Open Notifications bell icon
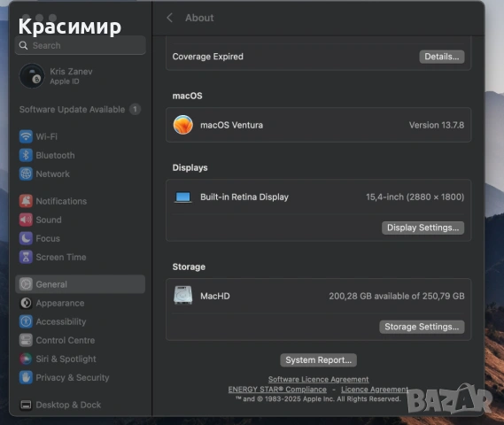This screenshot has width=504, height=425. click(26, 201)
